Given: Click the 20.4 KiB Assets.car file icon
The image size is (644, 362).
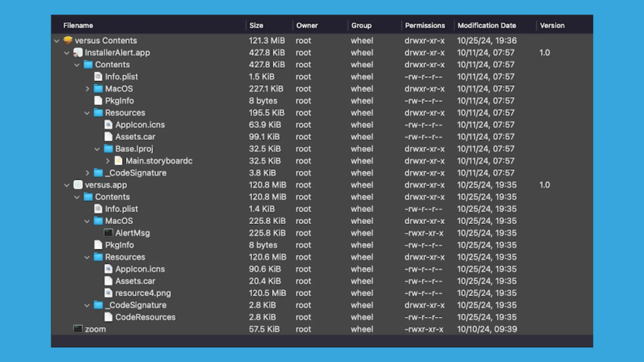Looking at the screenshot, I should (x=108, y=281).
